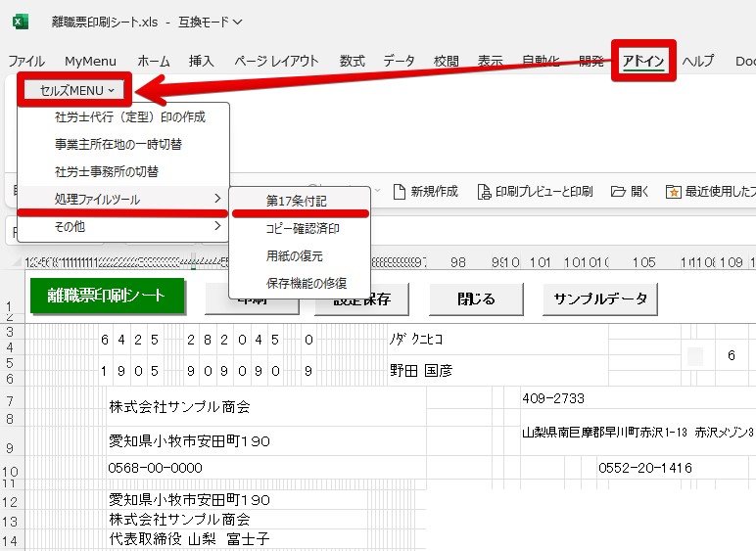Click the phone number 0568-00-0000 cell

coord(265,468)
